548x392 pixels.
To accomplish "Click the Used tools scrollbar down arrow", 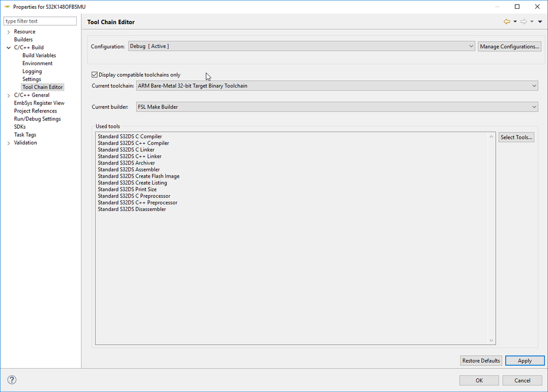I will [x=491, y=340].
